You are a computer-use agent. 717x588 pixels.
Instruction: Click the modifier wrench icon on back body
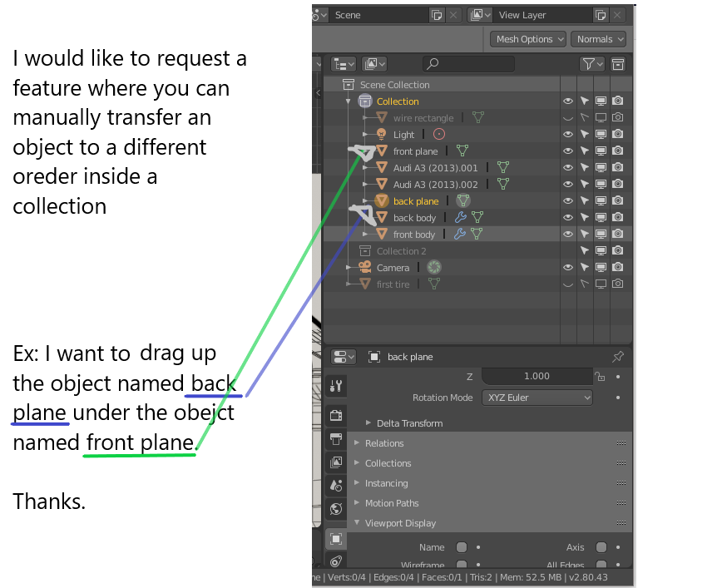point(461,217)
